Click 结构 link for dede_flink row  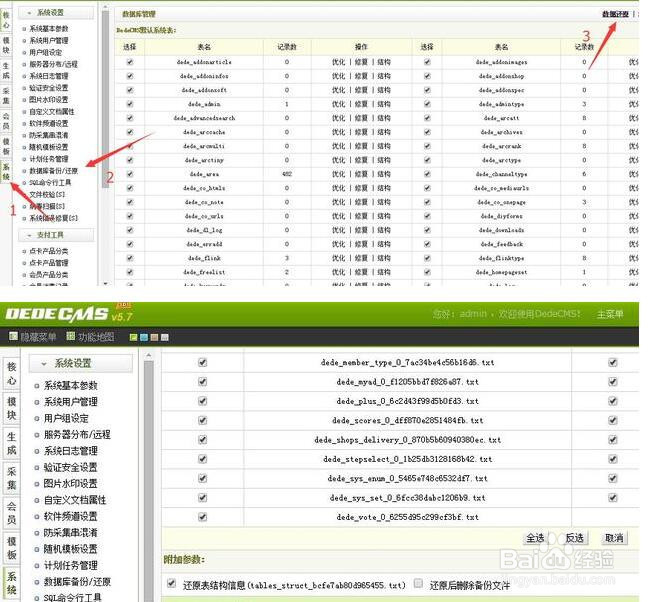pyautogui.click(x=384, y=258)
